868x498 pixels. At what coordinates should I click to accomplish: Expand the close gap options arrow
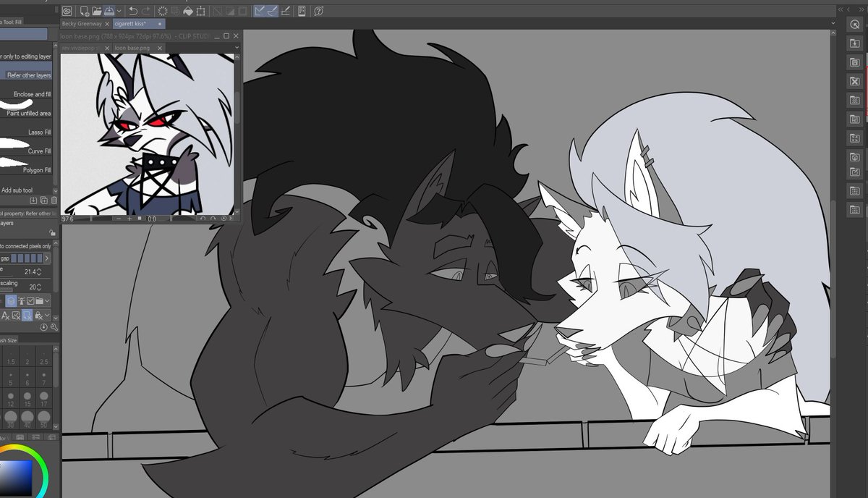click(48, 258)
